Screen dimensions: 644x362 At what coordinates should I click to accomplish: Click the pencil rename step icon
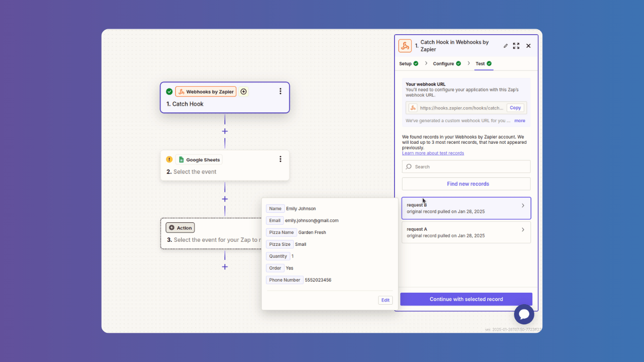coord(506,46)
